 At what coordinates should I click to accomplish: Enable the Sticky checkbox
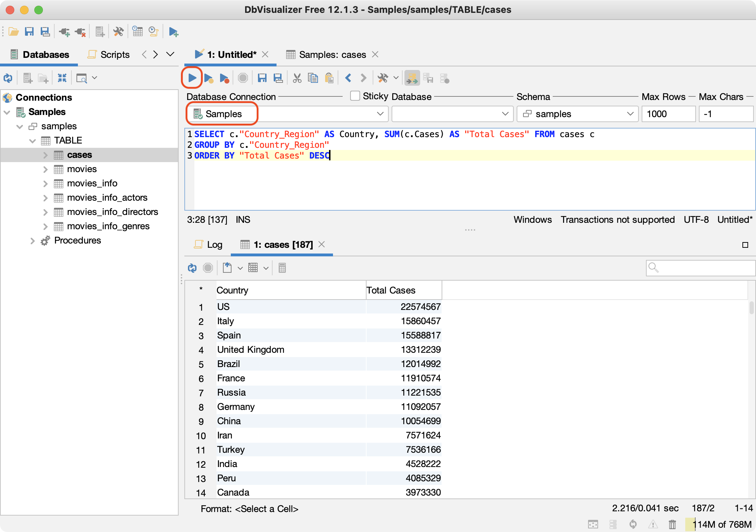coord(355,96)
